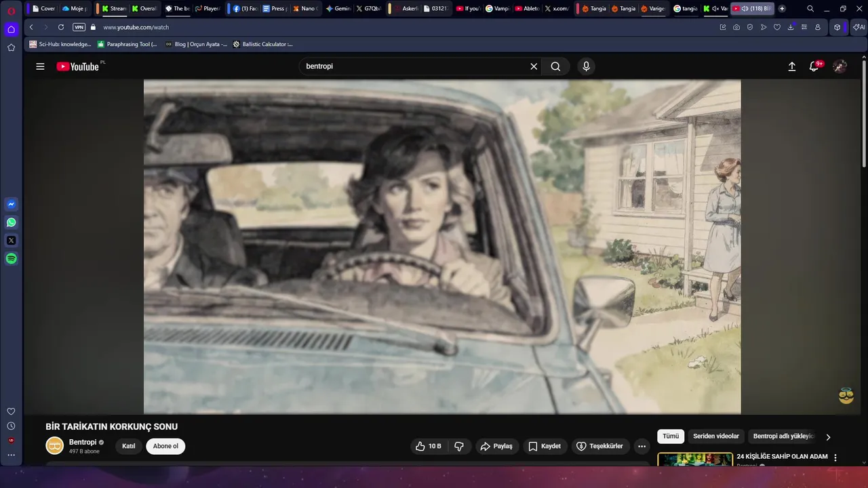Open Ballistic Calculator bookmark
The height and width of the screenshot is (488, 868).
[x=262, y=44]
